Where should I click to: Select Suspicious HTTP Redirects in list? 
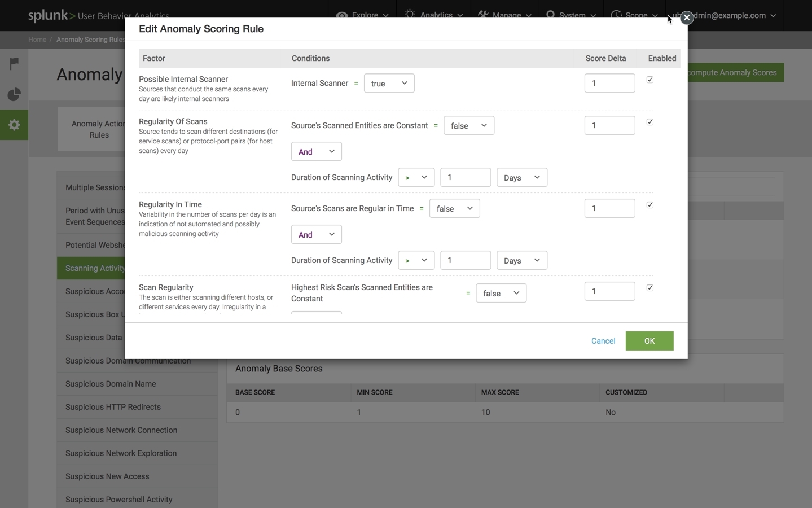(x=113, y=407)
